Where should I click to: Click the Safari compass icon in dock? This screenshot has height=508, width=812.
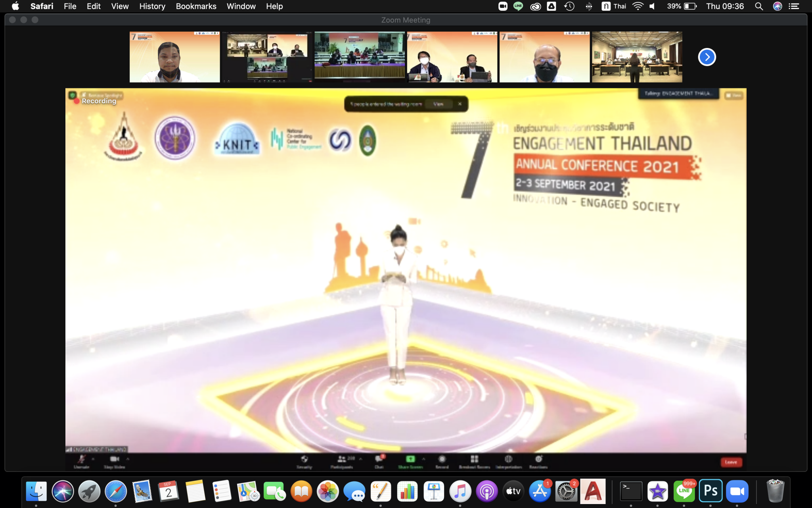[116, 491]
